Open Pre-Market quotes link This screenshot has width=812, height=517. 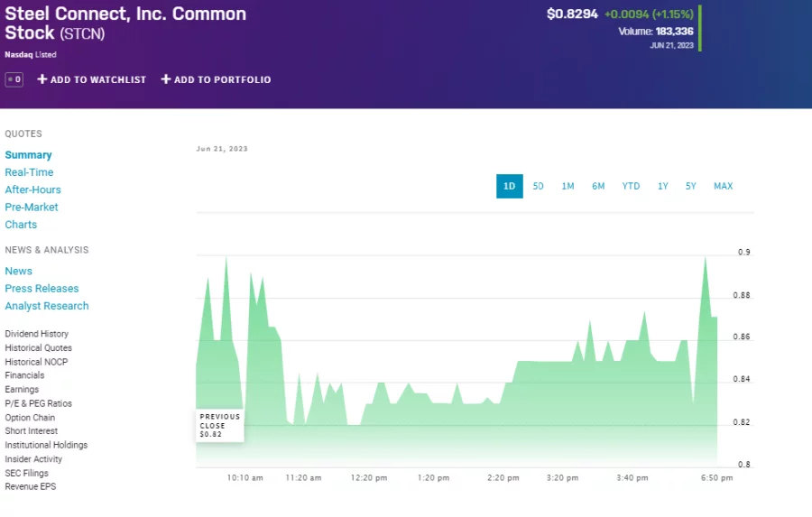pos(32,207)
